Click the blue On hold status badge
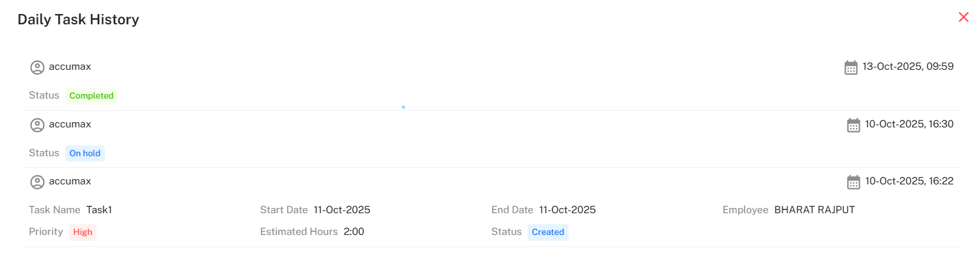The width and height of the screenshot is (980, 267). [x=85, y=154]
